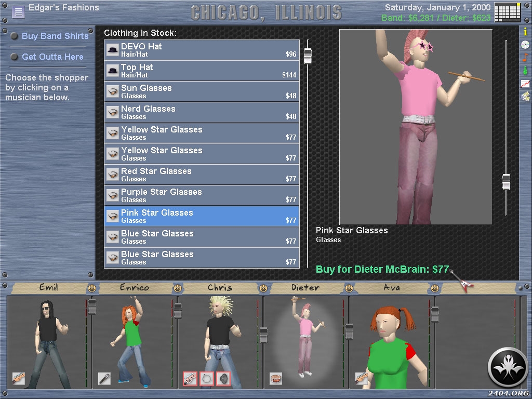Click the green necktie icon
Screen dimensions: 532x399
coord(525,70)
